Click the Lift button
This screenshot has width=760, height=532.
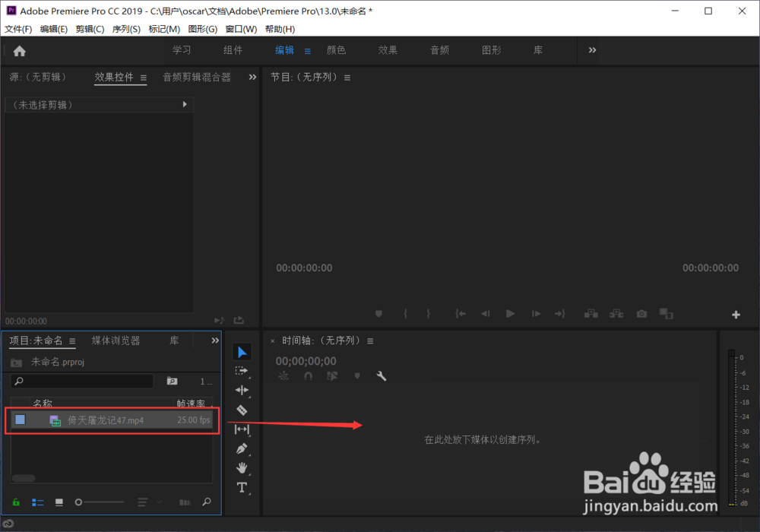591,314
